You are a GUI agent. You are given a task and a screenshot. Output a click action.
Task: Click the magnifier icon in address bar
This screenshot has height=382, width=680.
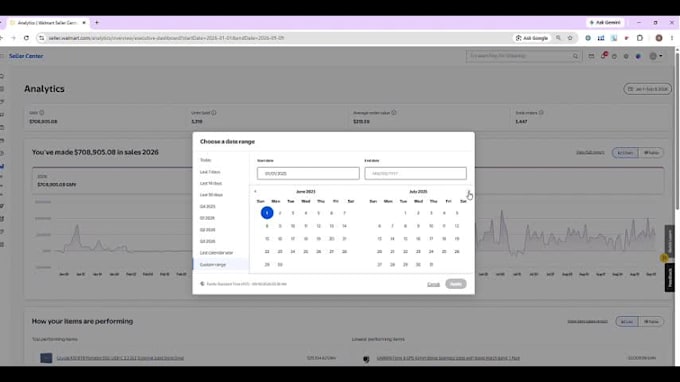pos(559,38)
